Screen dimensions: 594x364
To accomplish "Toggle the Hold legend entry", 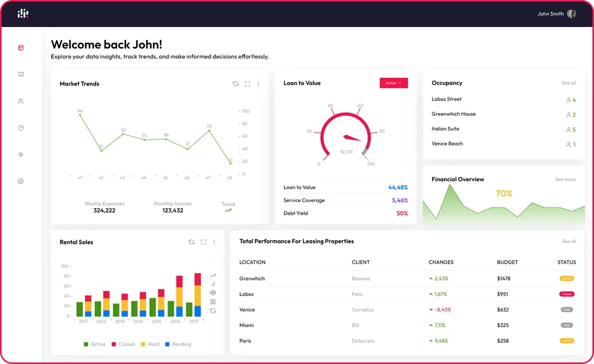I will (x=150, y=344).
